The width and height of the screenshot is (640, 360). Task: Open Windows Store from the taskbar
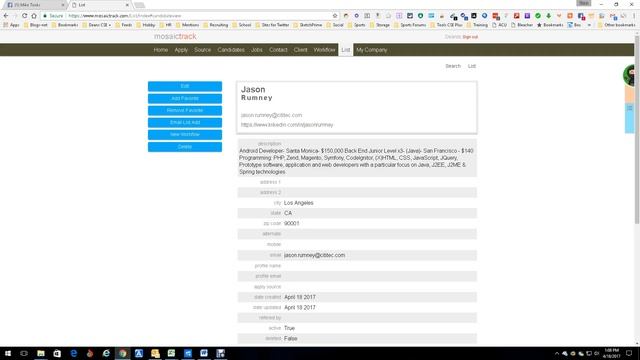tap(57, 353)
